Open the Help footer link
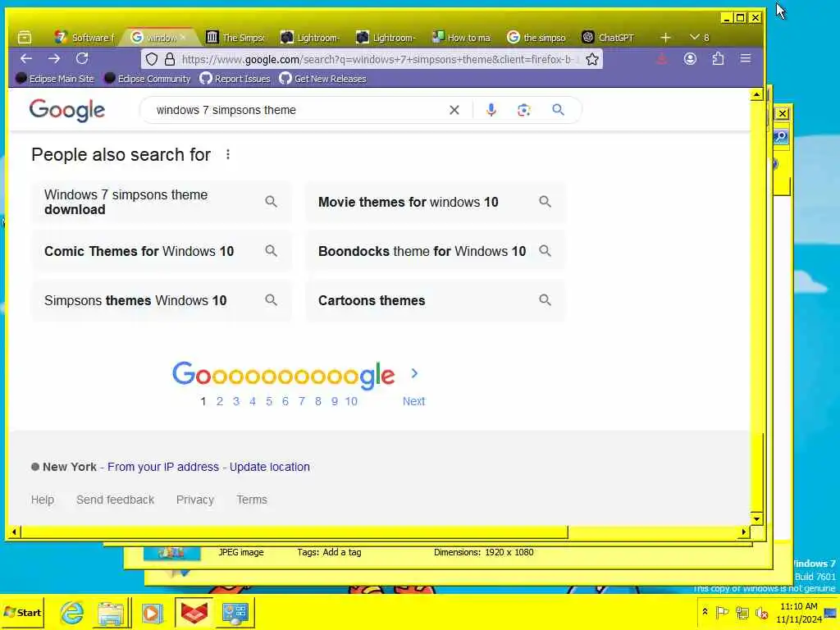 (x=43, y=500)
